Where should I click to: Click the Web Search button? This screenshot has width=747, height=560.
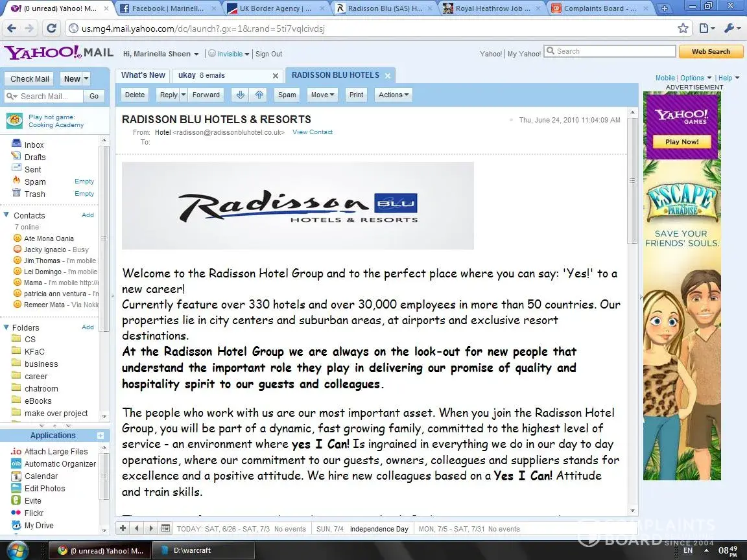click(x=711, y=51)
